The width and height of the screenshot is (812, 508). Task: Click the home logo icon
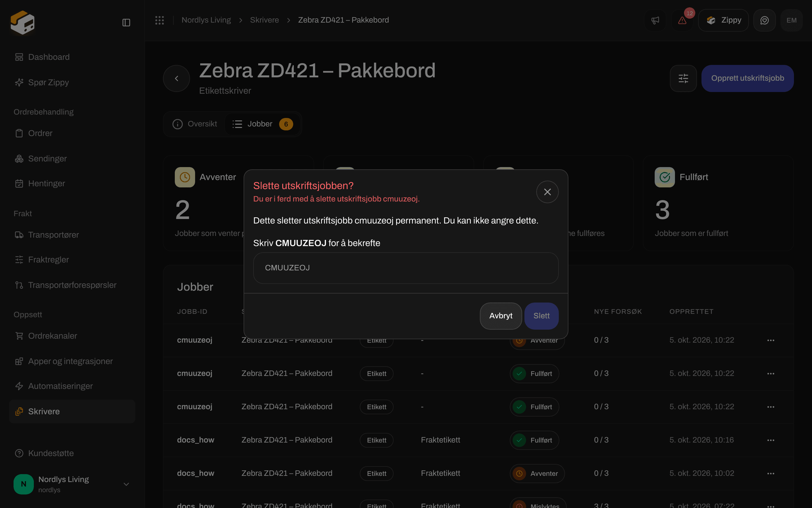23,23
